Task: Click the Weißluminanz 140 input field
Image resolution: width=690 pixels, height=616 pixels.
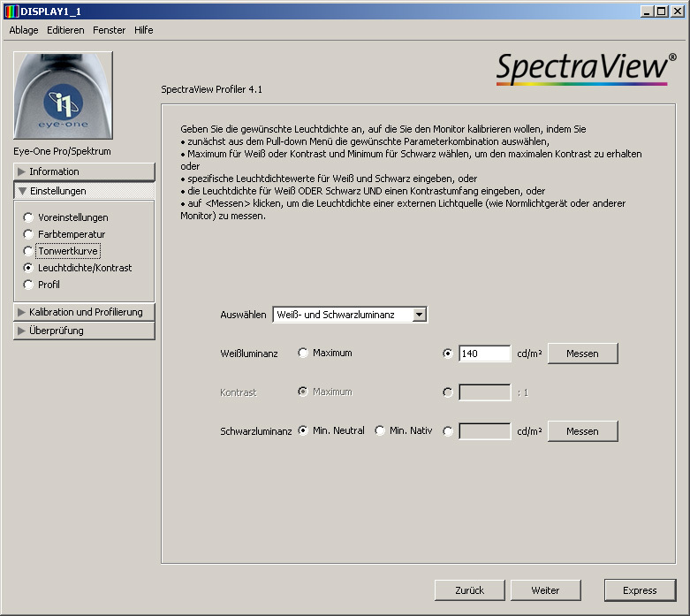Action: (484, 354)
